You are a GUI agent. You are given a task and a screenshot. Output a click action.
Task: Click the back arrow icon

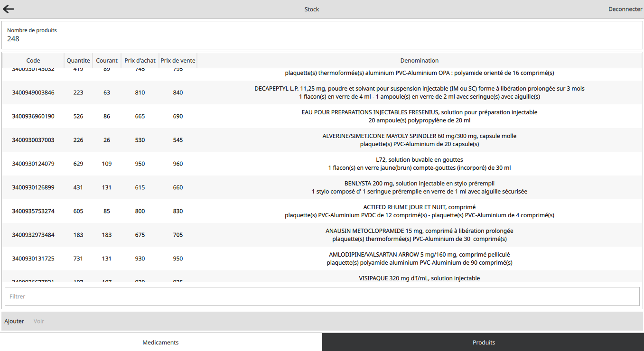pyautogui.click(x=9, y=9)
